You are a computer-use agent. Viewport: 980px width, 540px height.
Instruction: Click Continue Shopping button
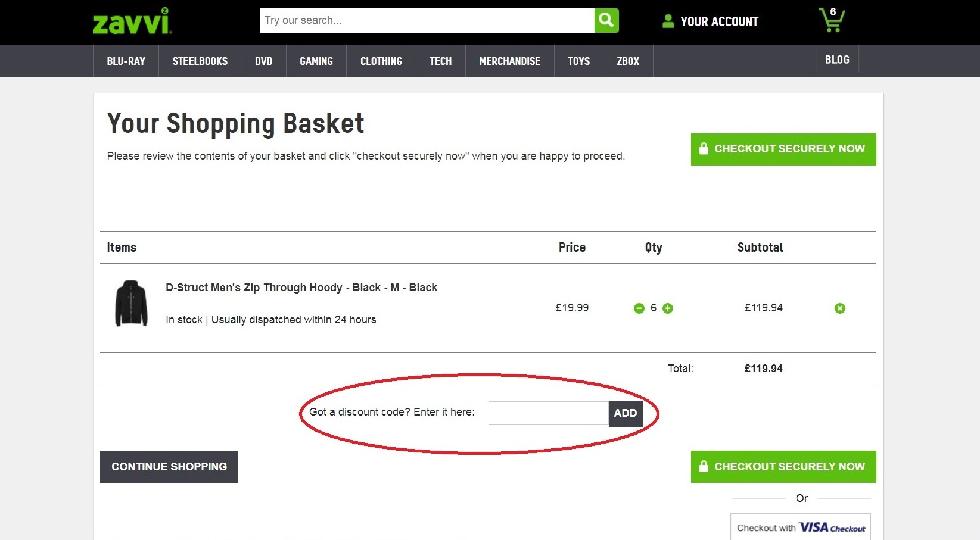pos(169,467)
